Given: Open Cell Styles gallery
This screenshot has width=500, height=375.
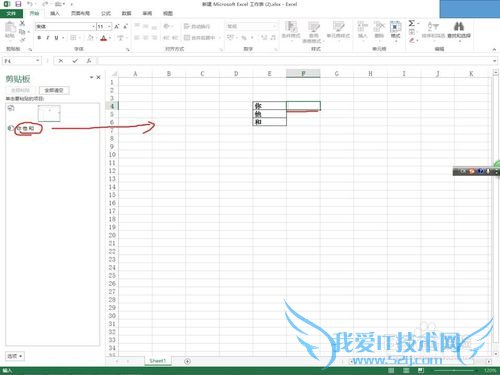Looking at the screenshot, I should [x=338, y=29].
